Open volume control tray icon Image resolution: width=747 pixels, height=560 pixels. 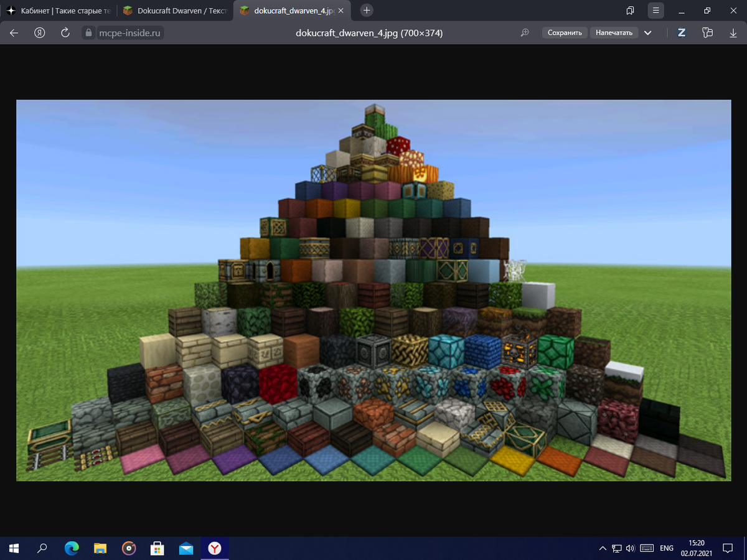click(631, 548)
